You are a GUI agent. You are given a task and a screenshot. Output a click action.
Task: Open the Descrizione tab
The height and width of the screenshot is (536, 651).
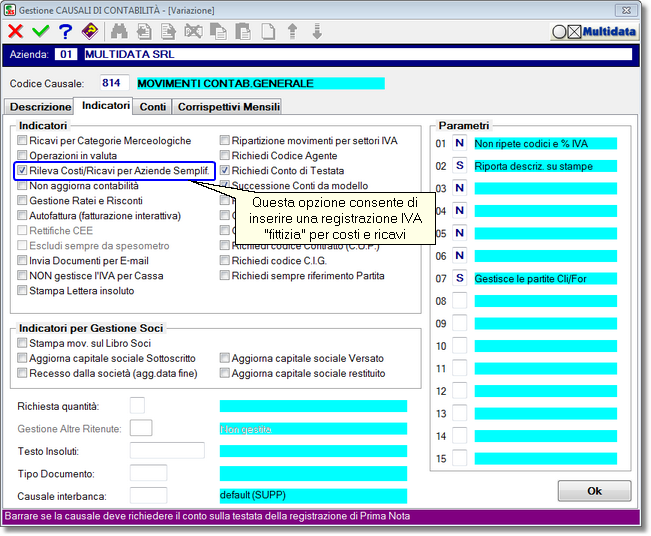[40, 107]
